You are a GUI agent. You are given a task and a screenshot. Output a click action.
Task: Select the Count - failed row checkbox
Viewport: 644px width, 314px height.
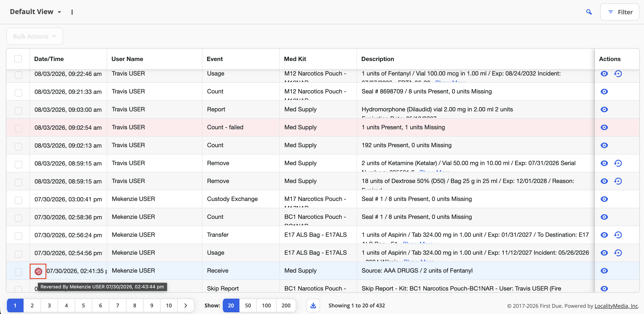[18, 129]
